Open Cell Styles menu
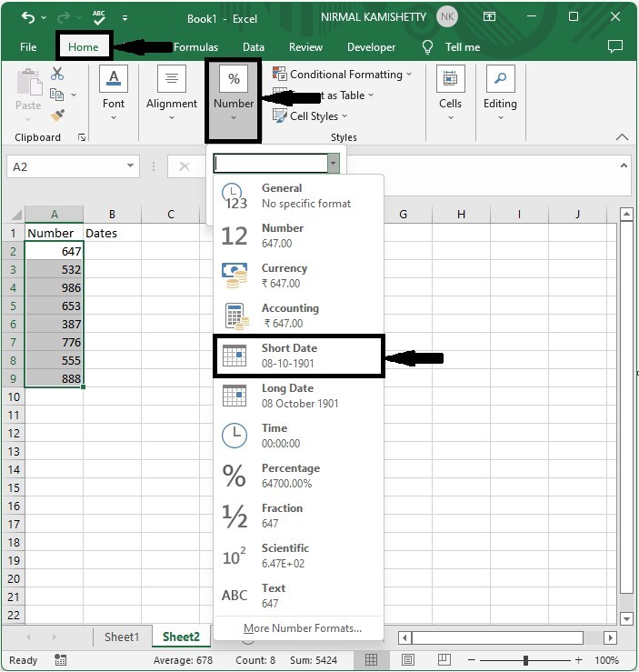This screenshot has height=672, width=639. tap(310, 115)
